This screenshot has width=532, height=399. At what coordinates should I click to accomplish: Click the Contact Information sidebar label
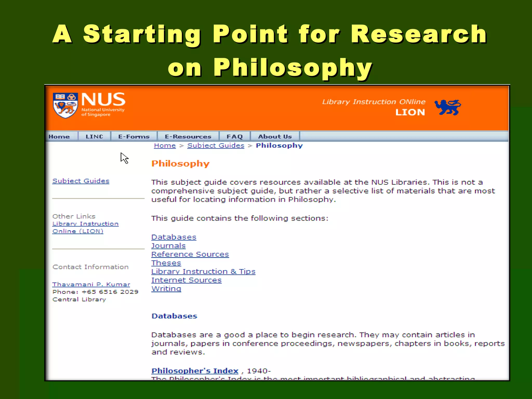coord(90,267)
